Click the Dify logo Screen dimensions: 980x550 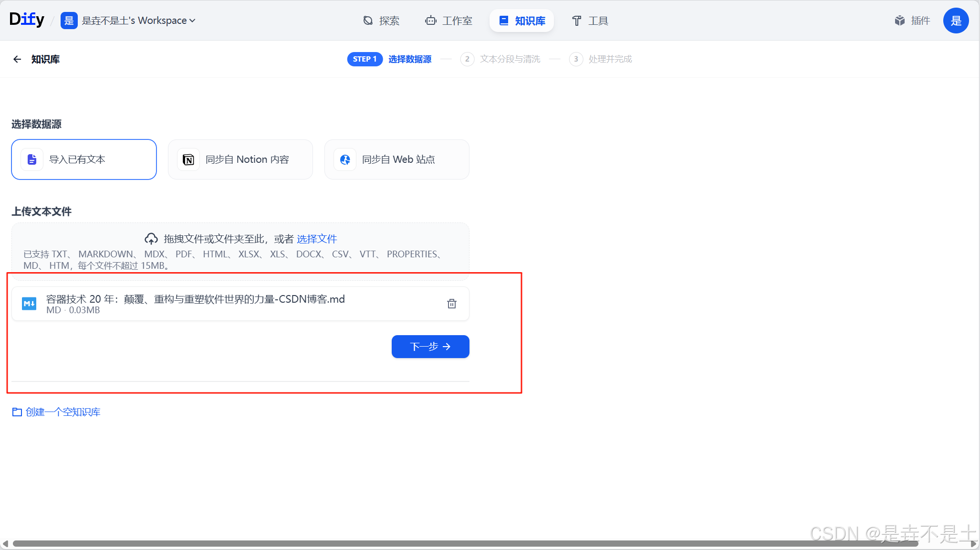pos(27,20)
